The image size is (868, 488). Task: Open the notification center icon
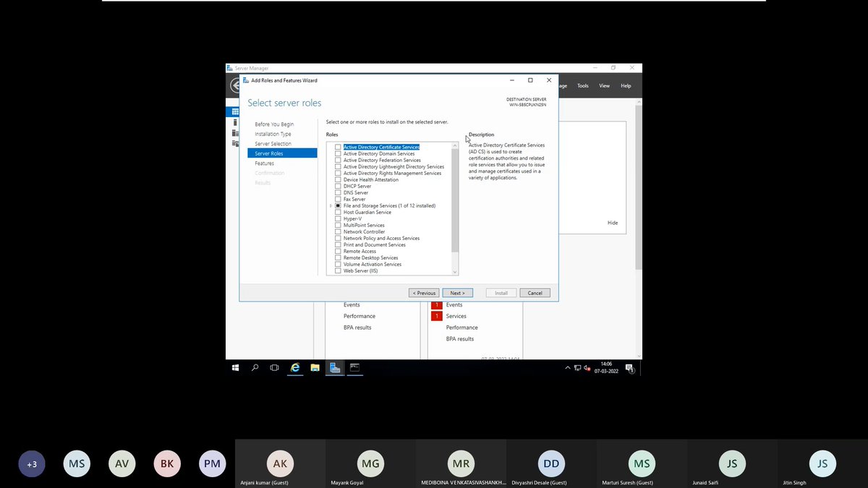[x=630, y=368]
